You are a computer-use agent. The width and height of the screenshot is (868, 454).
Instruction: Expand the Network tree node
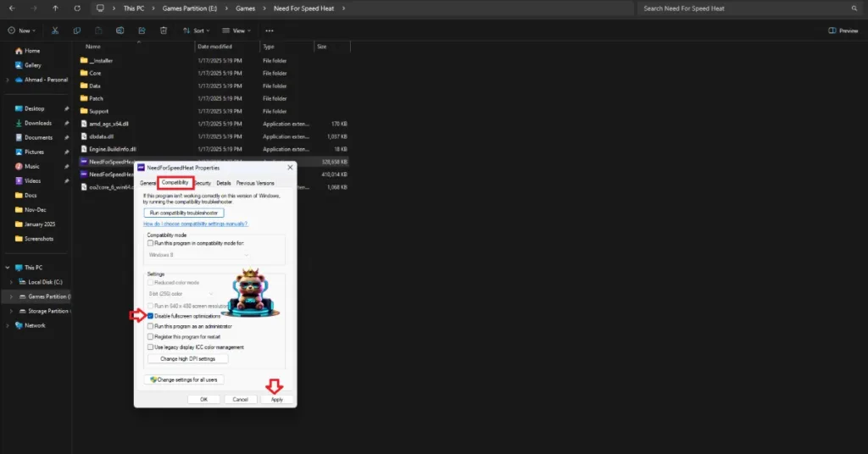tap(7, 325)
